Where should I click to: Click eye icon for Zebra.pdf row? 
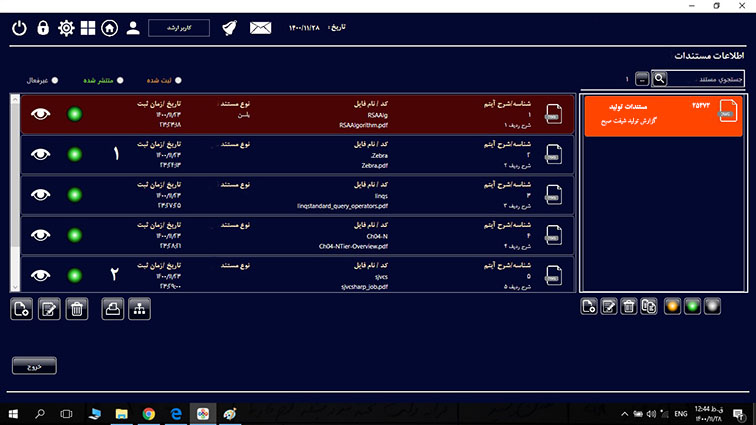[x=40, y=154]
